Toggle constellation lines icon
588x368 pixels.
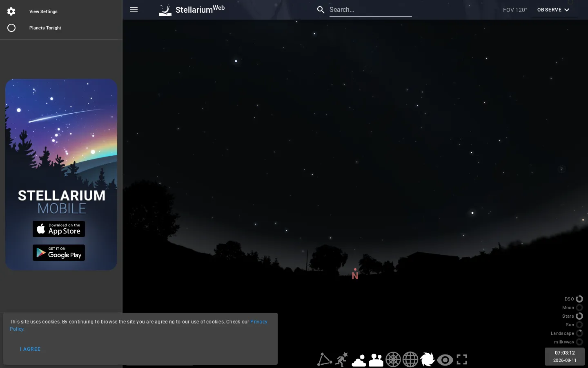(325, 359)
